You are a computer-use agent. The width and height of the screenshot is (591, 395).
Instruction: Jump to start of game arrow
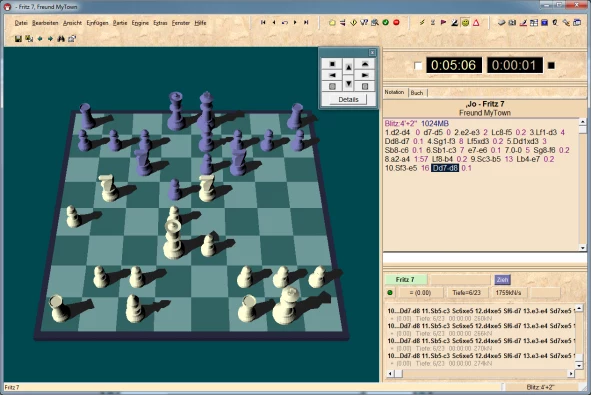(263, 23)
